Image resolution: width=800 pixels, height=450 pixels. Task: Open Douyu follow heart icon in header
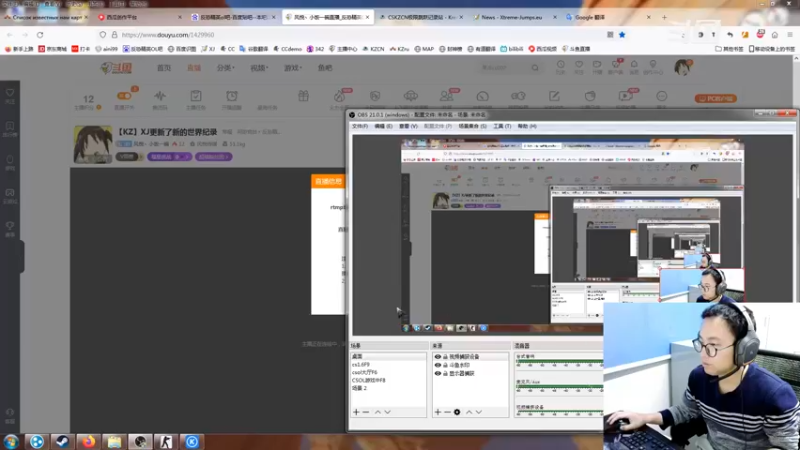[579, 64]
